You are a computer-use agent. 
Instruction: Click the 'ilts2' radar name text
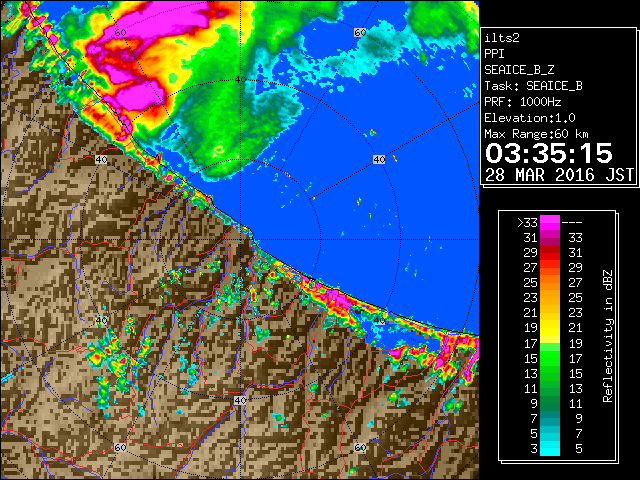pyautogui.click(x=502, y=38)
